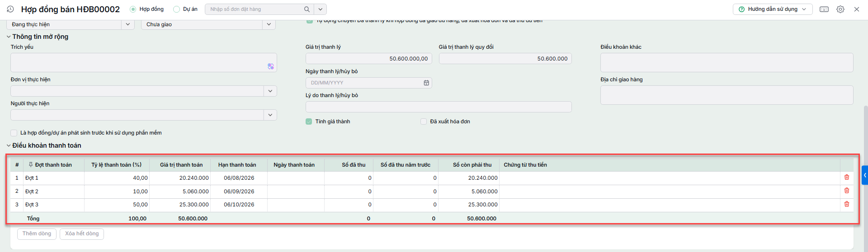The width and height of the screenshot is (868, 252).
Task: Click the search magnifier in order box
Action: pos(307,9)
